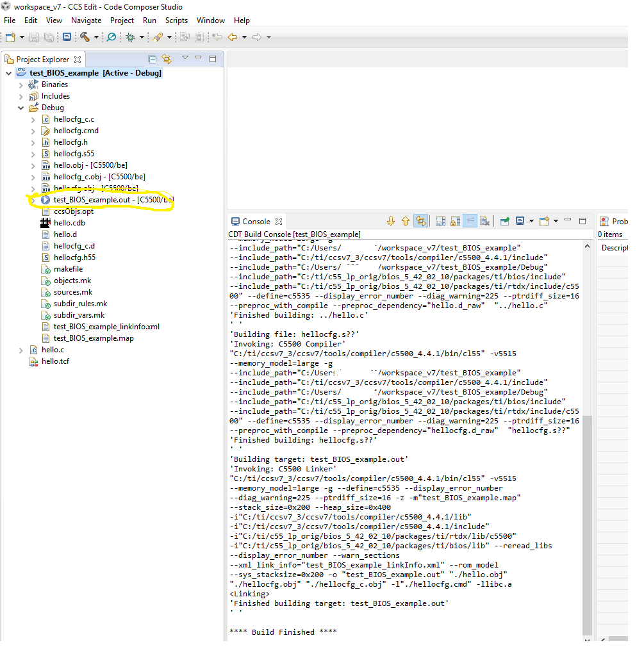The image size is (644, 654).
Task: Maximize the Console panel
Action: [x=582, y=221]
